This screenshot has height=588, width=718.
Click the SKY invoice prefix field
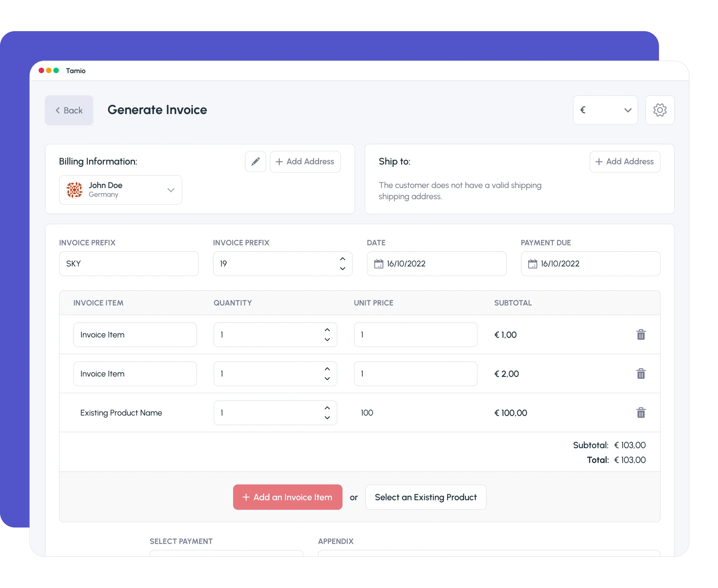[129, 263]
